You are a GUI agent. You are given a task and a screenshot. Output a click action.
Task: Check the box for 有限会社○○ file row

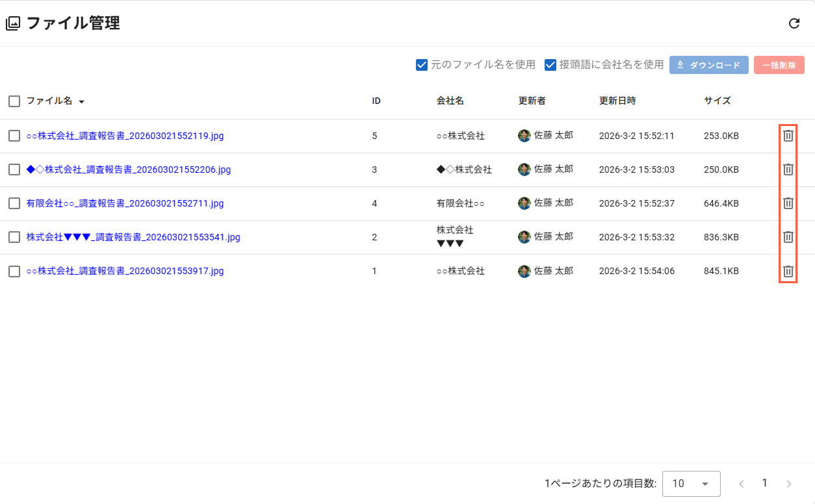pyautogui.click(x=14, y=203)
